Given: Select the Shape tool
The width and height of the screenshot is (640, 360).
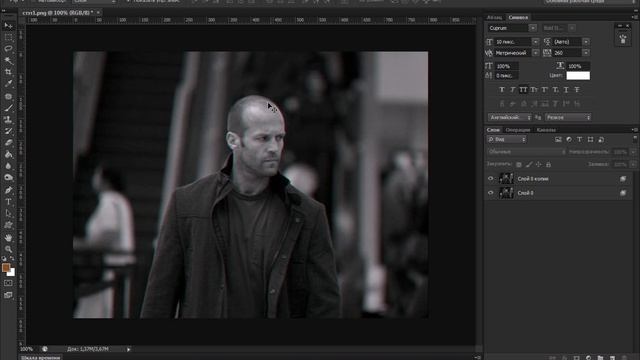Looking at the screenshot, I should coord(8,225).
